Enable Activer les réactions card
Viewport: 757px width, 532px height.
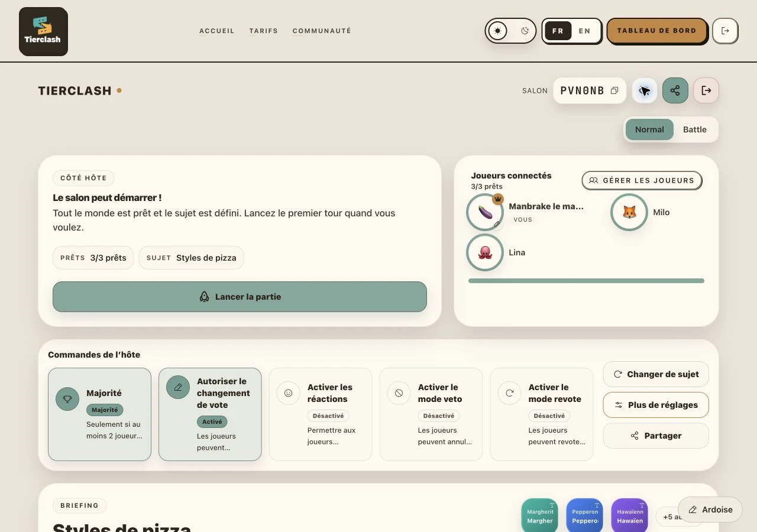321,414
